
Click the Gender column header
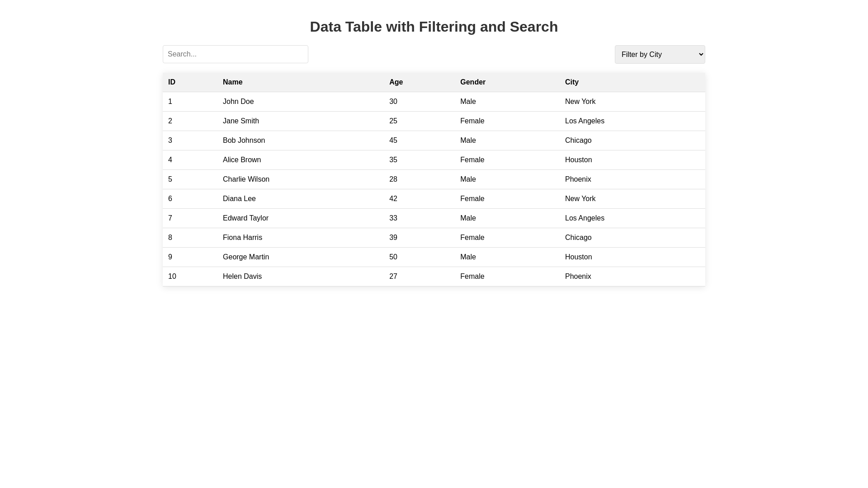pos(472,82)
